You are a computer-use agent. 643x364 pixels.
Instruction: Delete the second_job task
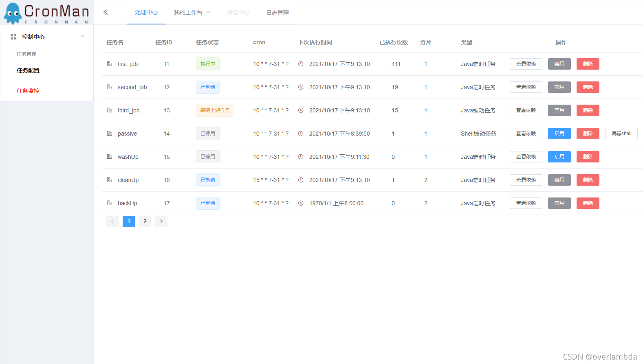(588, 87)
